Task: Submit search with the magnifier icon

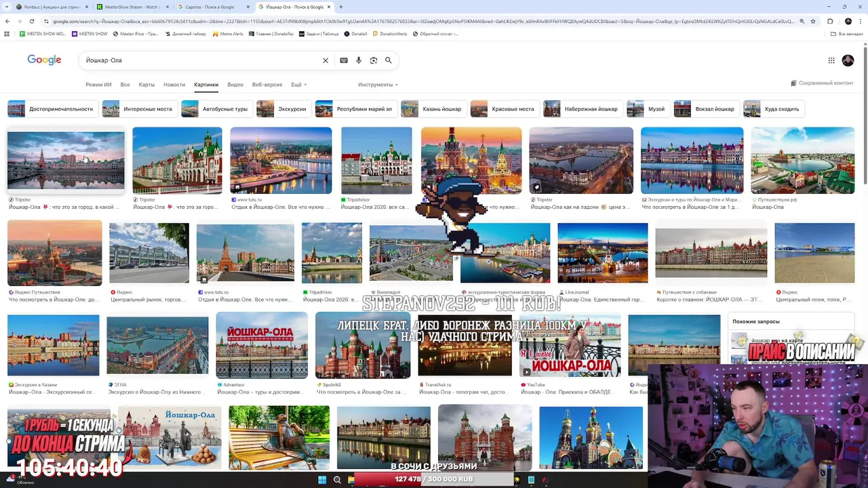Action: point(389,60)
